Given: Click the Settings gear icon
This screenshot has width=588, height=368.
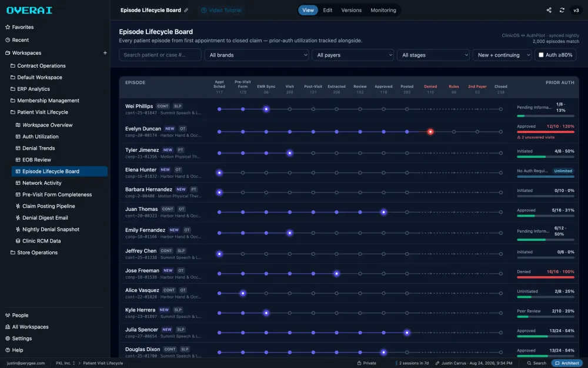Looking at the screenshot, I should pyautogui.click(x=8, y=339).
